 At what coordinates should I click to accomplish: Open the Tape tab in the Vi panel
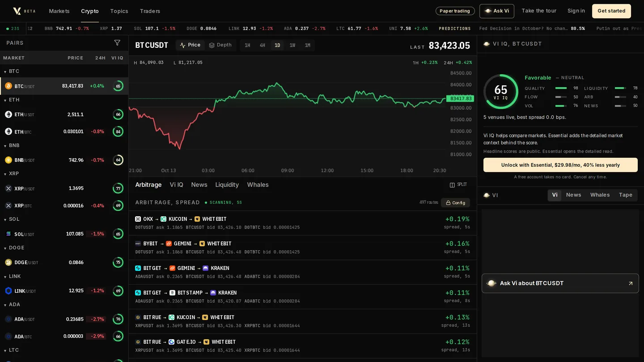(x=625, y=195)
